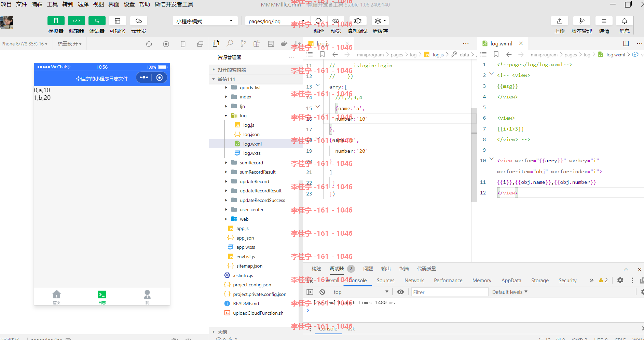
Task: Detach the simulator into separate window
Action: pos(200,44)
